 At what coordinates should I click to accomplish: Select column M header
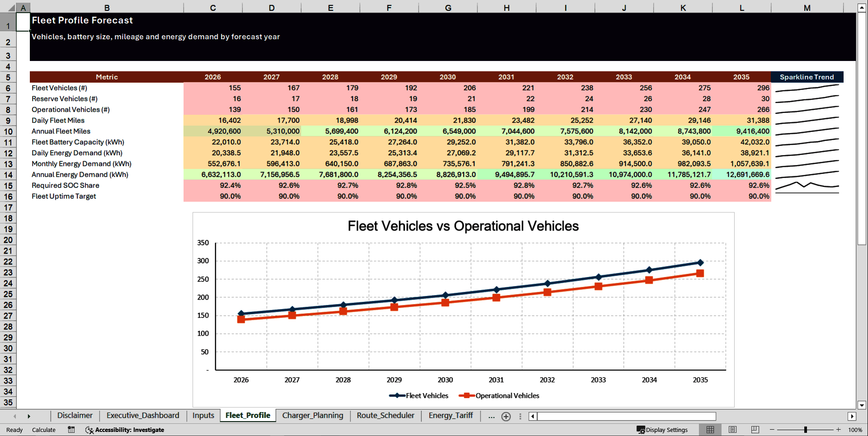click(807, 8)
